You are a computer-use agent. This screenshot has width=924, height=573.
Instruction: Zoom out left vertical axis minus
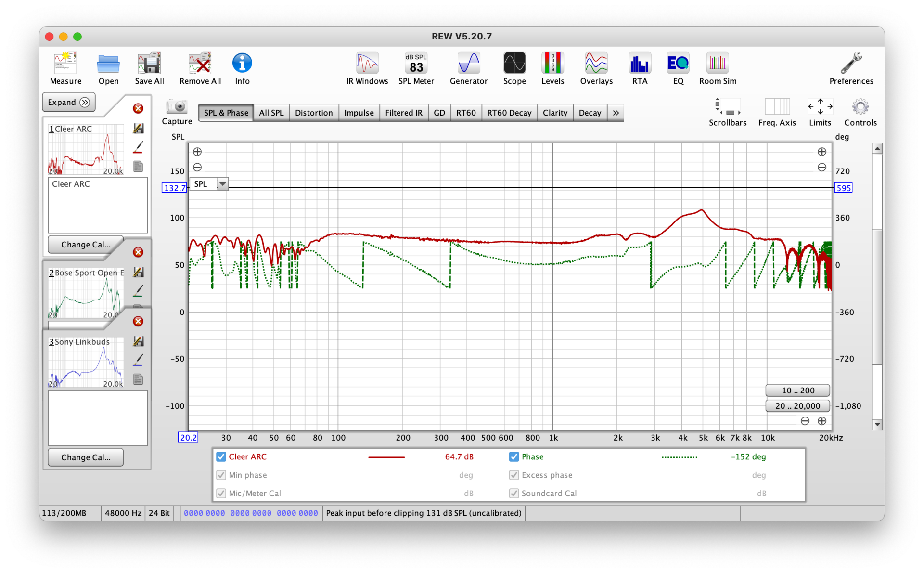[x=197, y=167]
